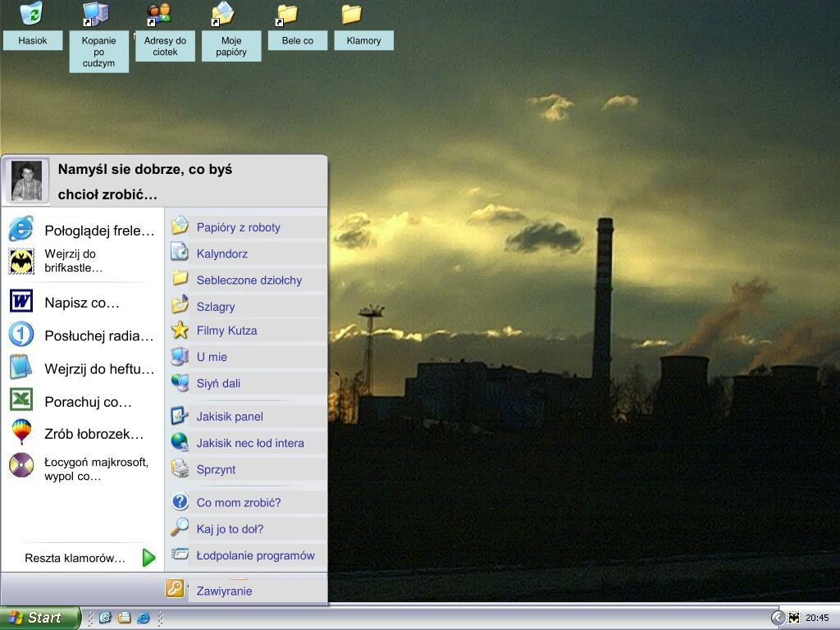Open the Bele co folder icon

tap(286, 15)
